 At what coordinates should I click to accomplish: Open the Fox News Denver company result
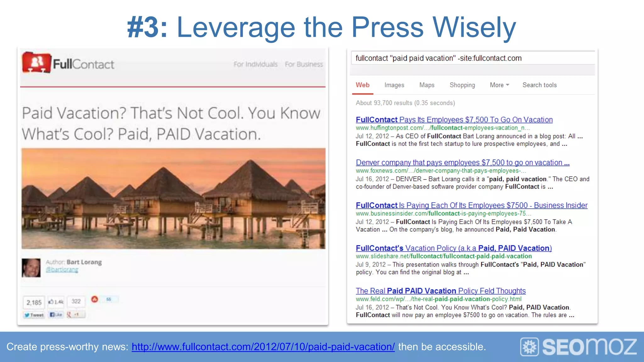(463, 162)
